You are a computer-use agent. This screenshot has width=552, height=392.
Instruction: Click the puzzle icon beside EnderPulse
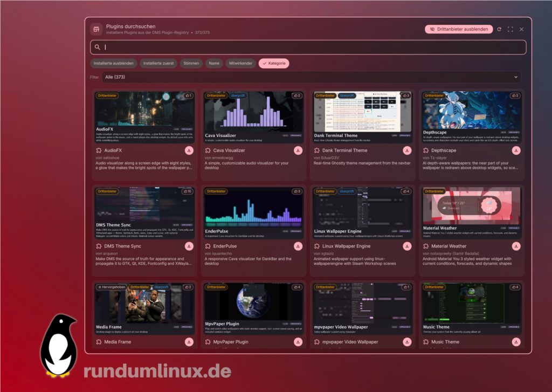click(x=208, y=246)
